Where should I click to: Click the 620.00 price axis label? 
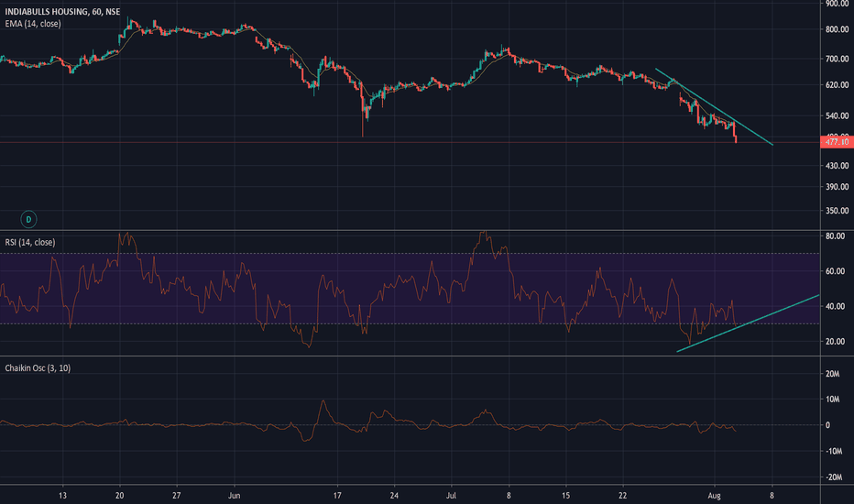838,85
